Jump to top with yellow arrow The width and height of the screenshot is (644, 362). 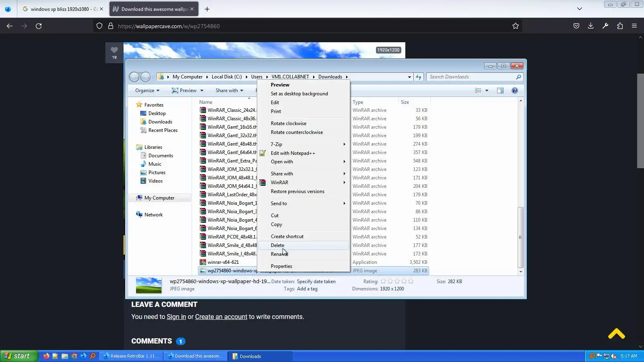coord(617,333)
